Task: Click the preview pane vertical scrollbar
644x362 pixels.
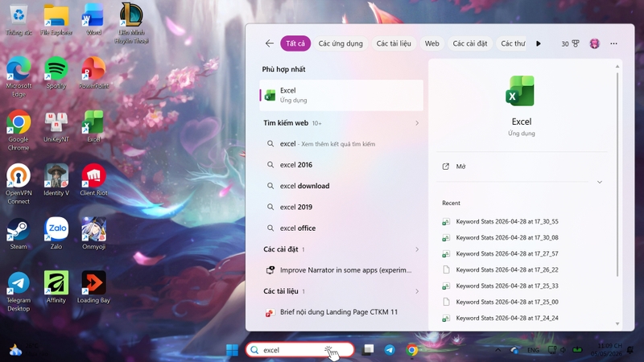Action: coord(617,175)
